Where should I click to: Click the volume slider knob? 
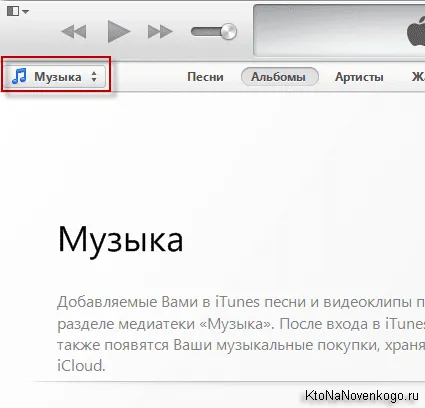click(x=229, y=32)
